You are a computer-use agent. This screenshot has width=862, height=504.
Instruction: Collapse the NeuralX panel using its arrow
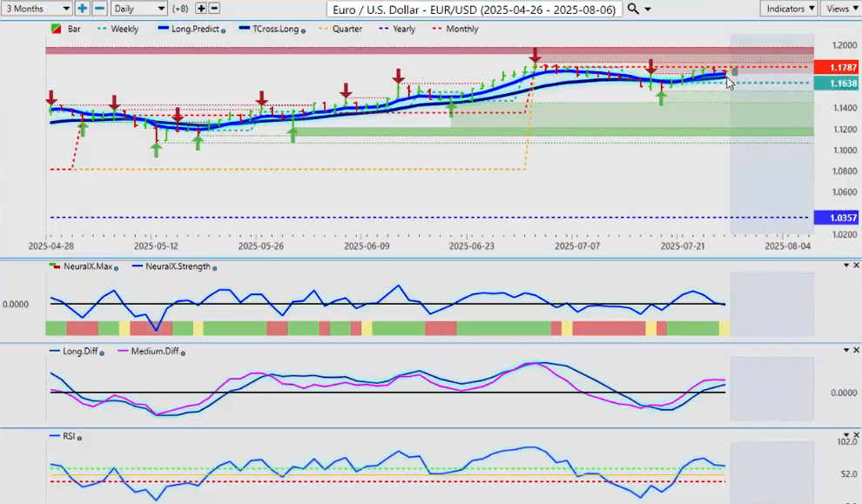[x=845, y=265]
